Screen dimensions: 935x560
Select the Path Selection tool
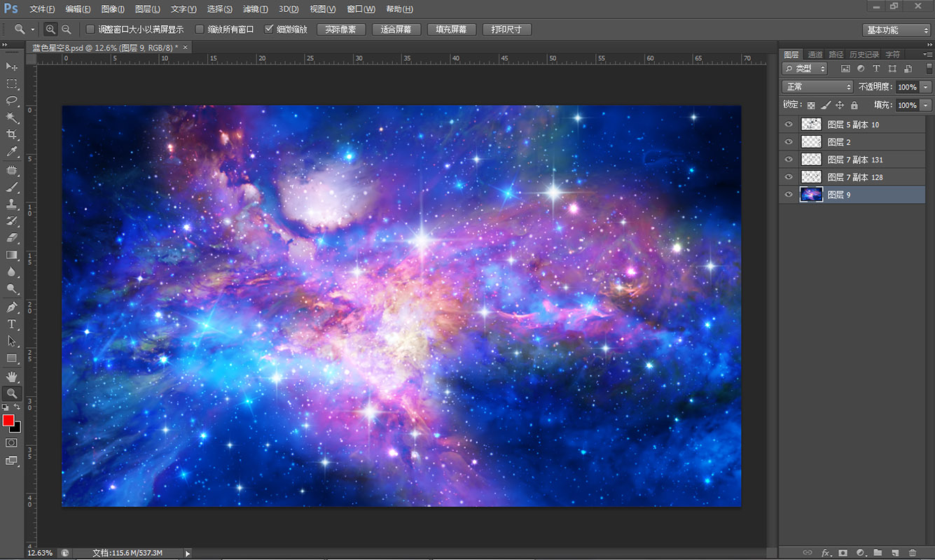(x=12, y=341)
